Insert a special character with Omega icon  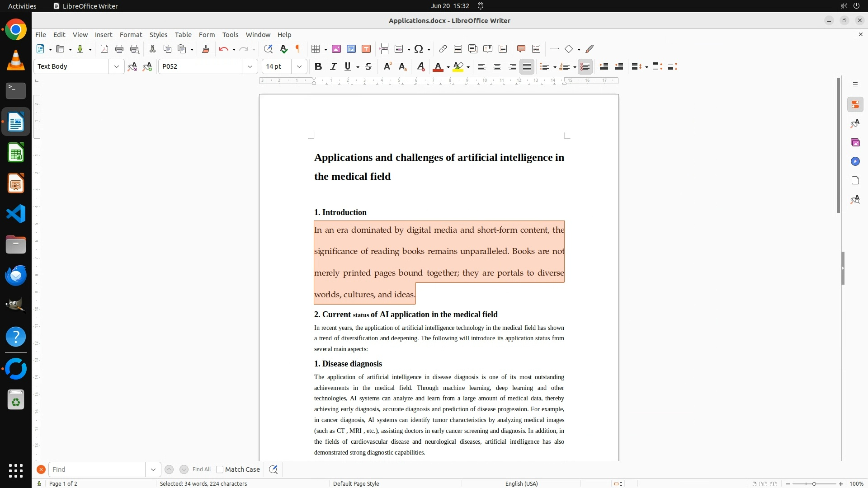(x=419, y=49)
